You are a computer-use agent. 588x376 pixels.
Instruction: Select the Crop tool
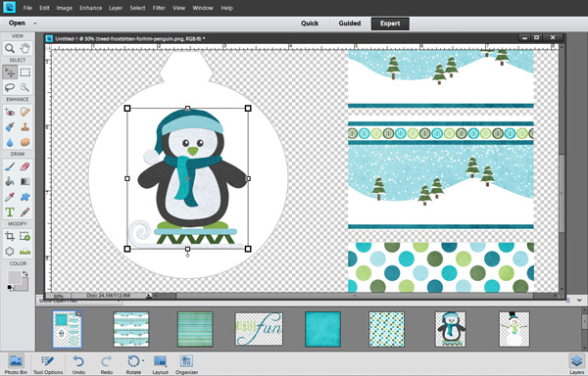10,236
